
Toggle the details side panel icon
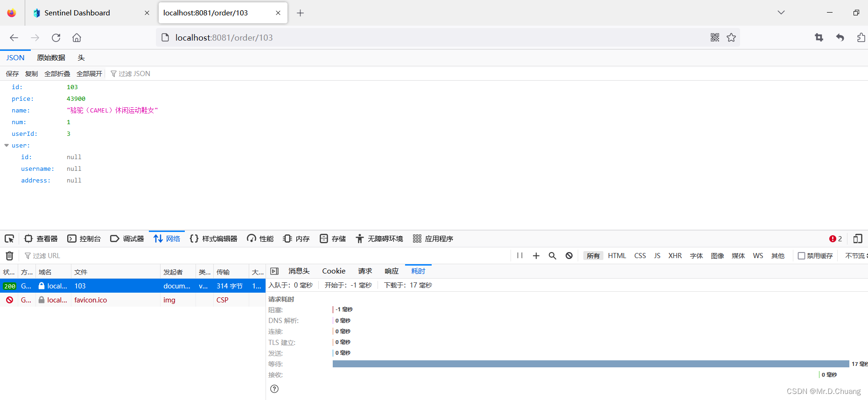[274, 271]
